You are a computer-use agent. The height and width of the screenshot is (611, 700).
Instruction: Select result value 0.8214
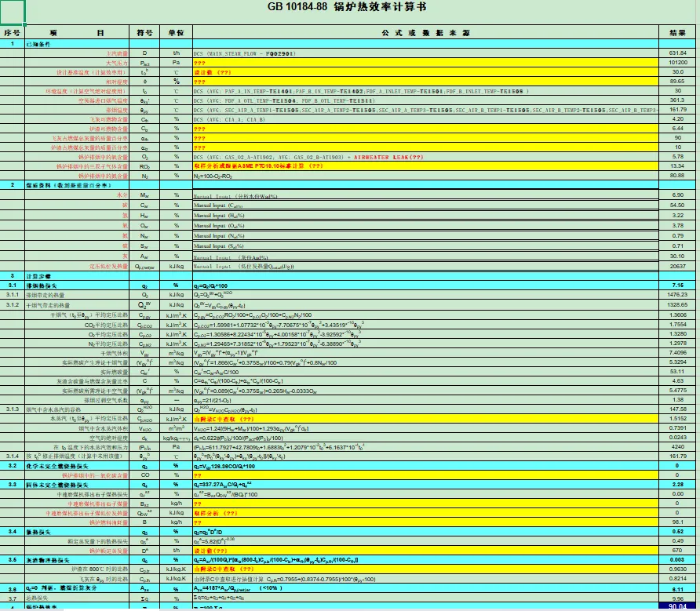pyautogui.click(x=678, y=578)
